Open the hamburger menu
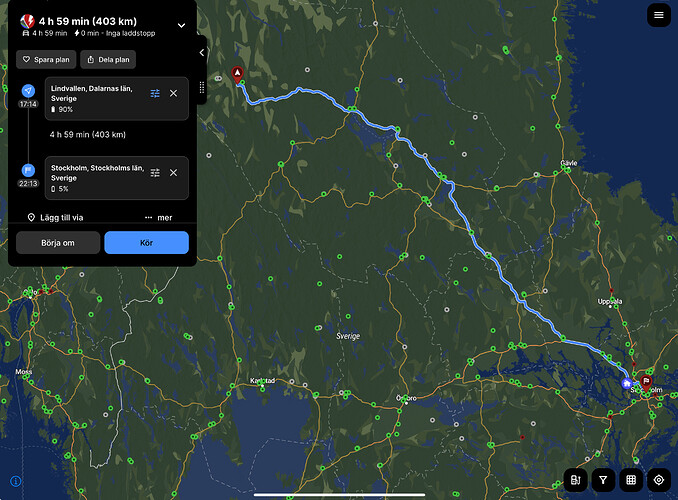Image resolution: width=678 pixels, height=500 pixels. [x=659, y=15]
